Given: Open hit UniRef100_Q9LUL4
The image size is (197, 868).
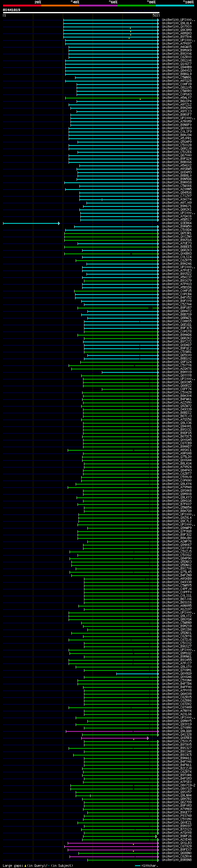Looking at the screenshot, I should (x=177, y=23).
